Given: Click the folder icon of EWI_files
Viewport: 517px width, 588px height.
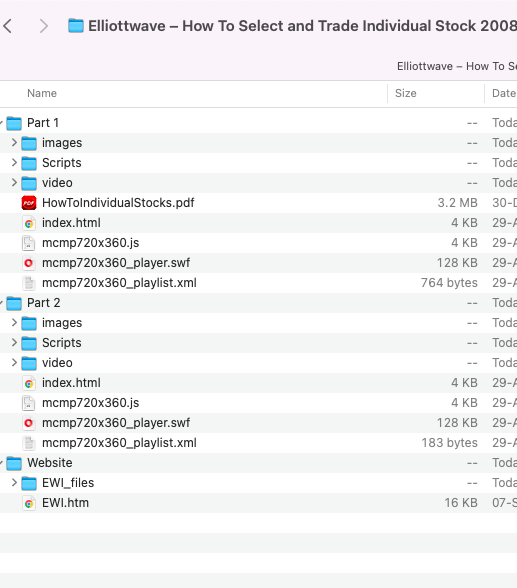Looking at the screenshot, I should [29, 483].
